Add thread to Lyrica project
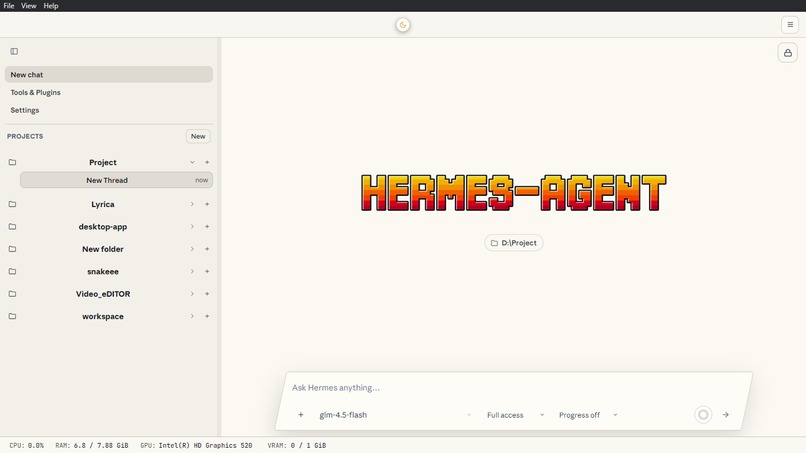The image size is (806, 453). [x=207, y=204]
